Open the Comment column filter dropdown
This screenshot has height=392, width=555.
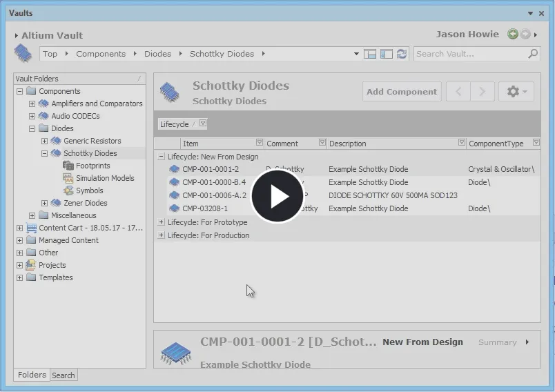pyautogui.click(x=322, y=142)
